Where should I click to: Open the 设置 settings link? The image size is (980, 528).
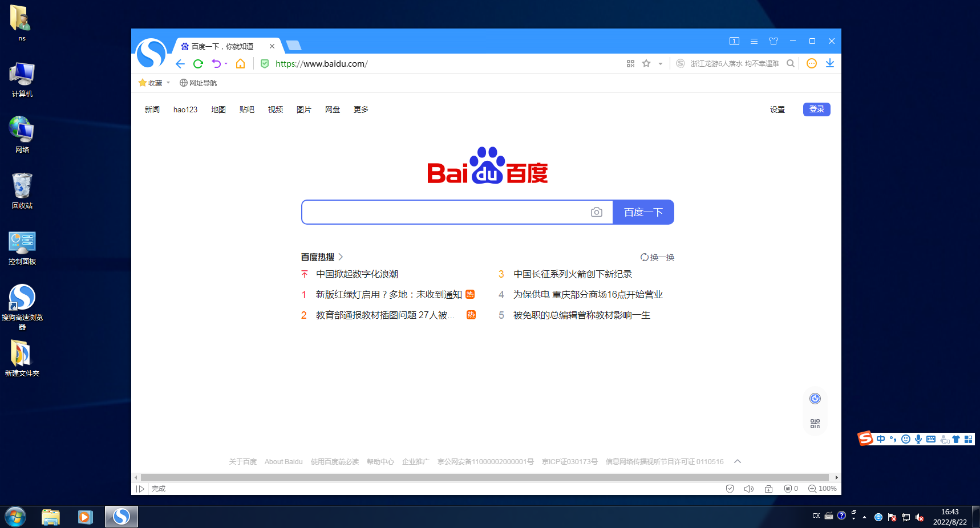pyautogui.click(x=777, y=109)
